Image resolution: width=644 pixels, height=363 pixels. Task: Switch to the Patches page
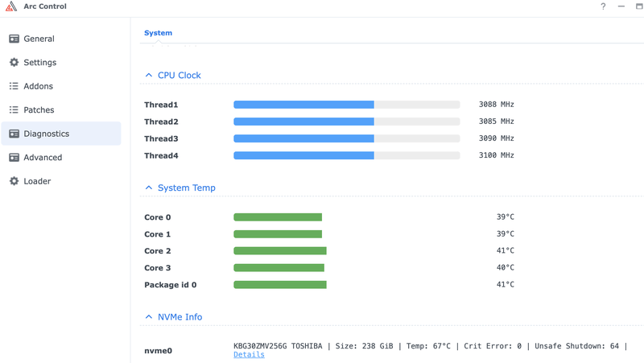click(x=61, y=109)
